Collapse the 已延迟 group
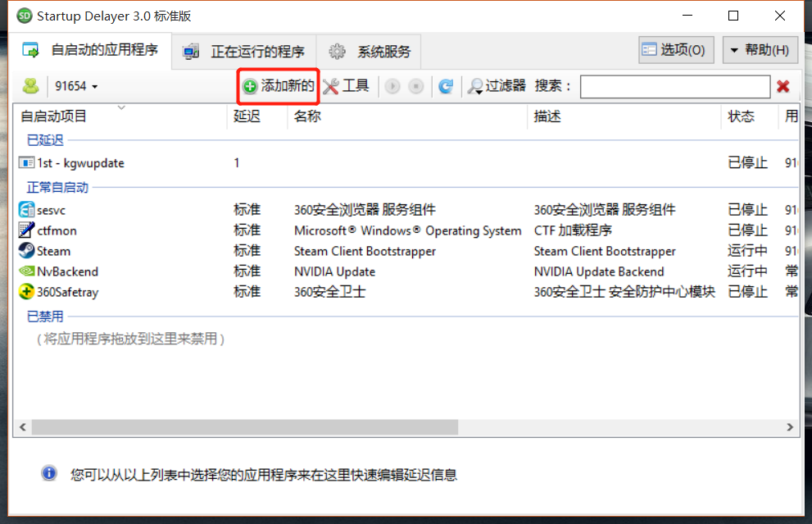The image size is (812, 524). pyautogui.click(x=45, y=140)
